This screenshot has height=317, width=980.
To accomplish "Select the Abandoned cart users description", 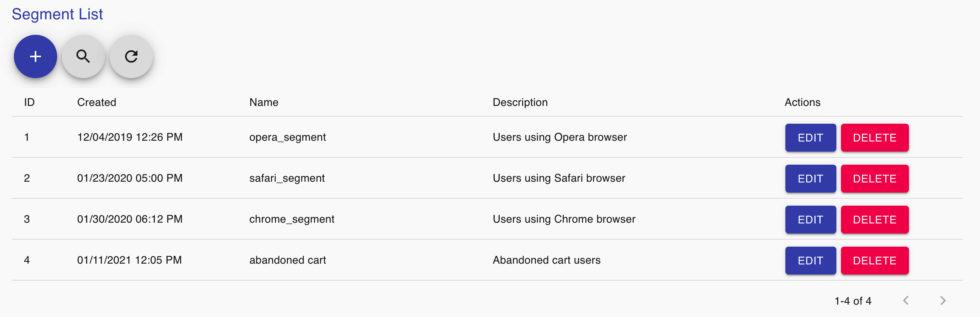I will [x=546, y=260].
